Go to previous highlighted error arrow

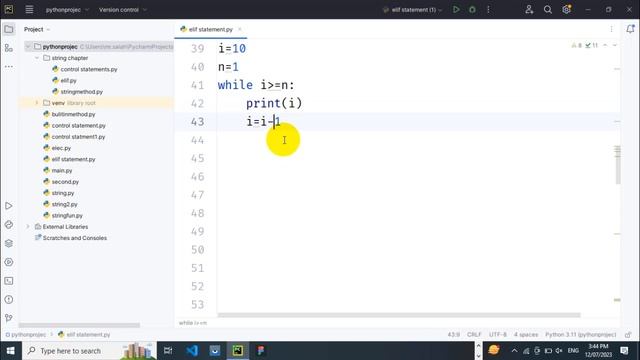[605, 45]
